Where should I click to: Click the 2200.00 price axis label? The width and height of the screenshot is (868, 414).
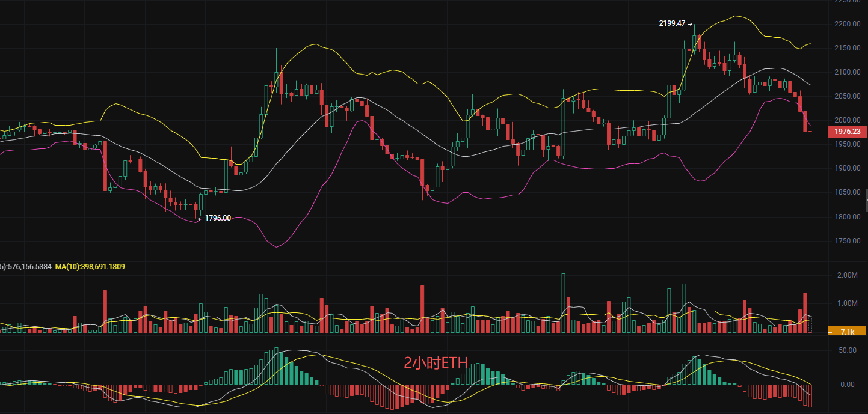(x=847, y=24)
